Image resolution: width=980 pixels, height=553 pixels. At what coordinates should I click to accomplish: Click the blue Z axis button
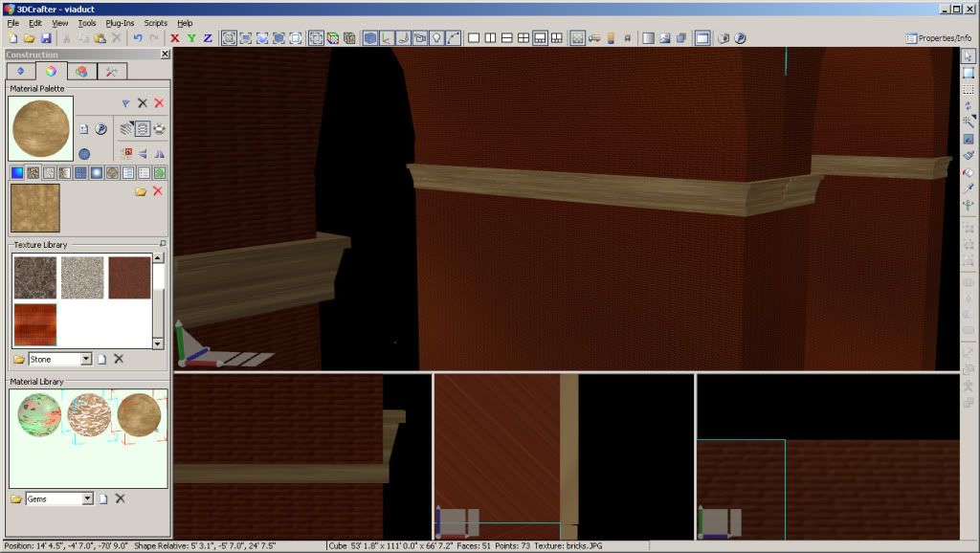(x=208, y=38)
